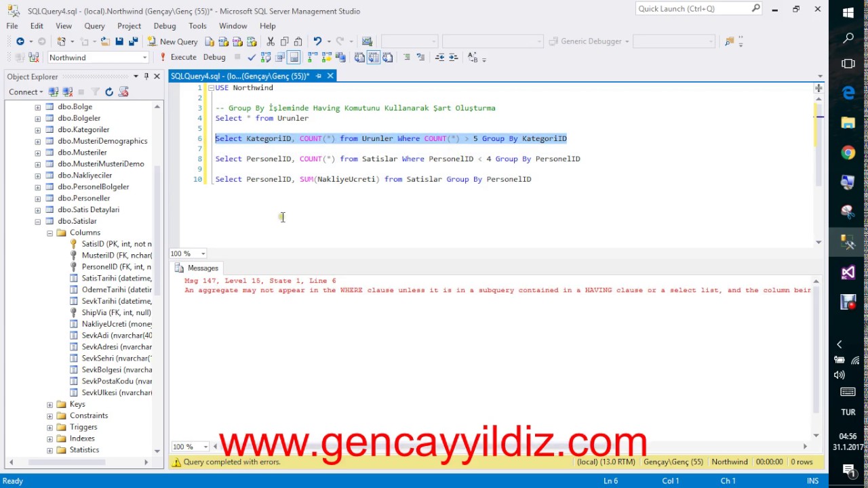Open the editor 100 % zoom dropdown

pos(203,253)
